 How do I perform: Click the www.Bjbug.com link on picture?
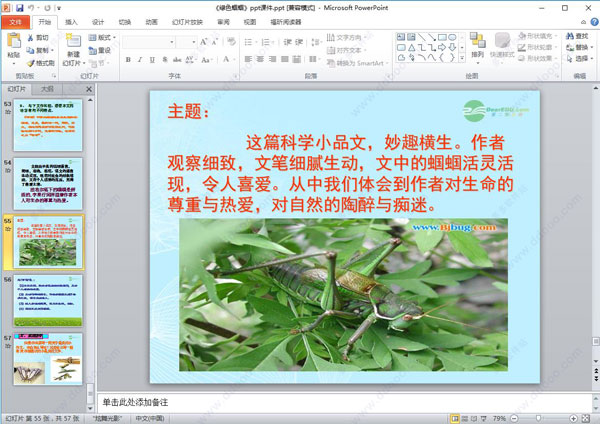tap(454, 227)
